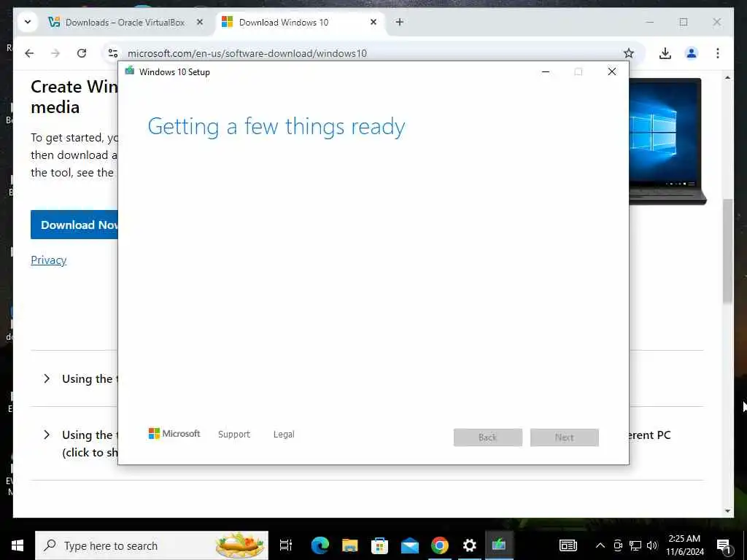Click the Download Now button

click(x=74, y=225)
